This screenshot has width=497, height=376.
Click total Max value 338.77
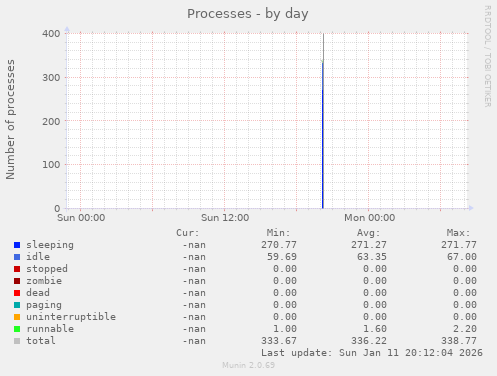[x=459, y=341]
